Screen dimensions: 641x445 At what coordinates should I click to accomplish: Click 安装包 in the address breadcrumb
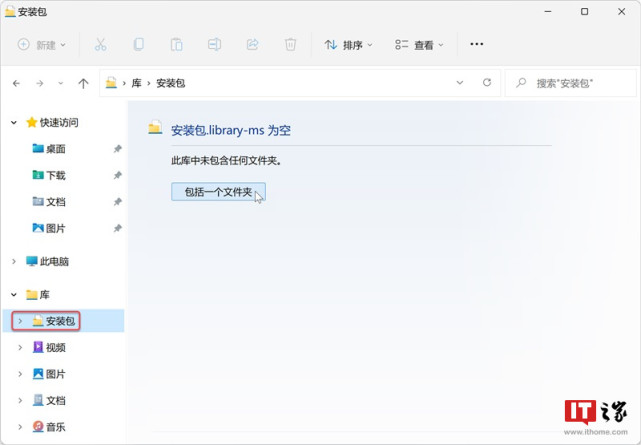tap(171, 83)
